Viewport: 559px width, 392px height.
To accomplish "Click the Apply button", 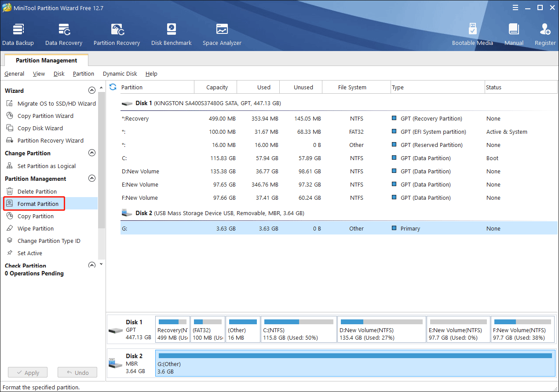I will 28,372.
